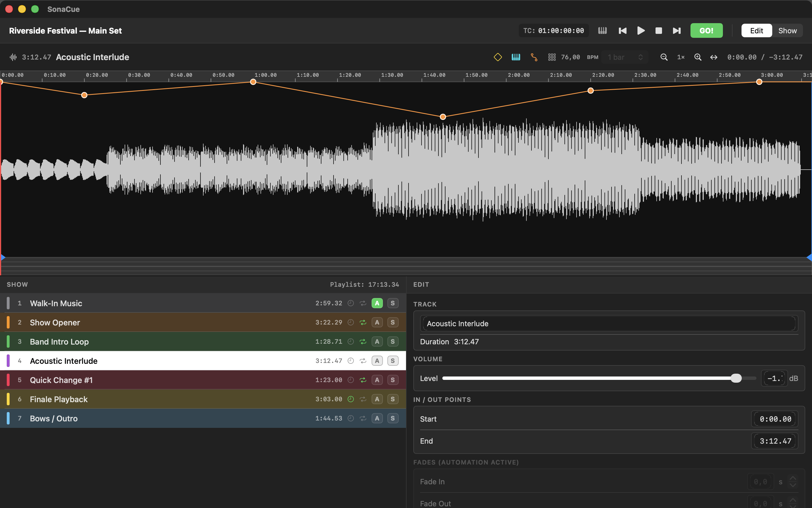Screen dimensions: 812x508
Task: Select the Show Opener cue
Action: pyautogui.click(x=203, y=322)
